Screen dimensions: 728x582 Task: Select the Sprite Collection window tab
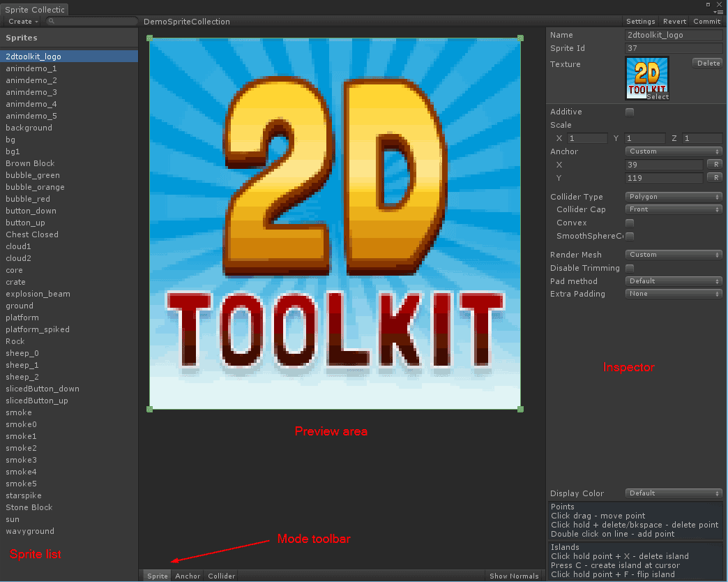pyautogui.click(x=35, y=9)
